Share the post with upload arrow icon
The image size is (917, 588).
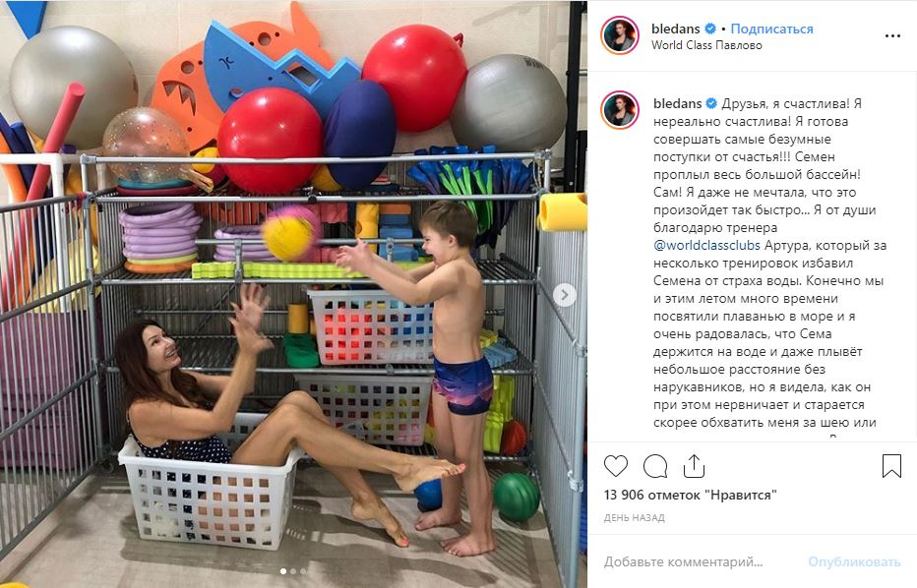click(694, 466)
